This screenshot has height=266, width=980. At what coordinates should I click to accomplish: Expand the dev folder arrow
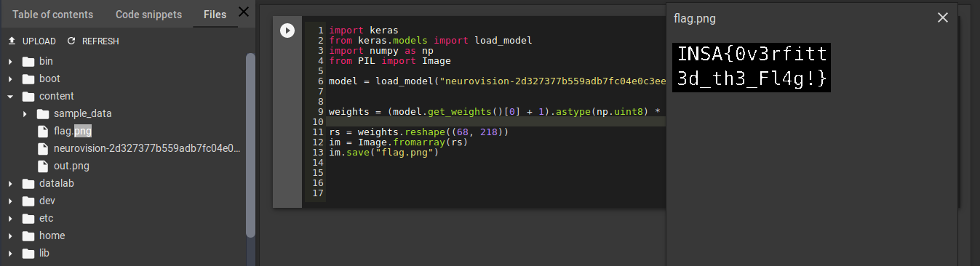(10, 201)
